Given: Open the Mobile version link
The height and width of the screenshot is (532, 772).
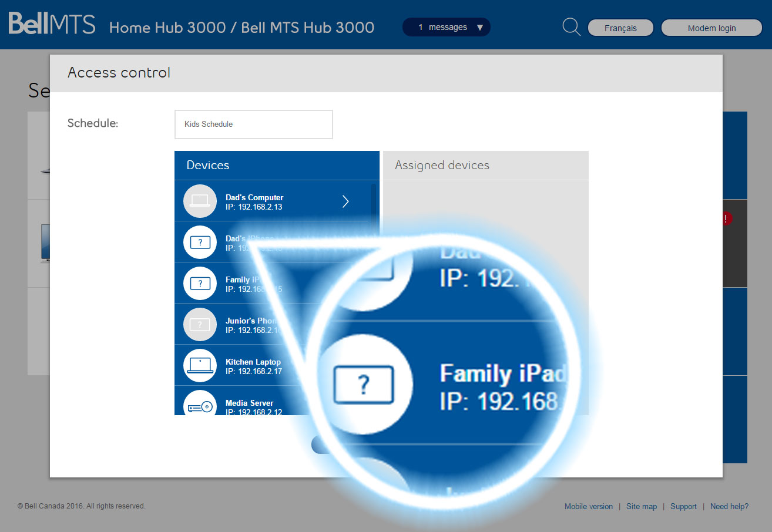Looking at the screenshot, I should (589, 506).
